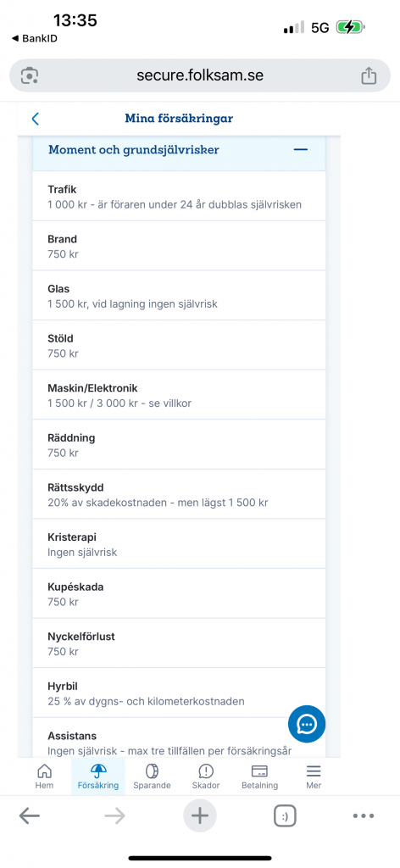Open the browser tabs counter button
400x868 pixels.
pyautogui.click(x=285, y=815)
